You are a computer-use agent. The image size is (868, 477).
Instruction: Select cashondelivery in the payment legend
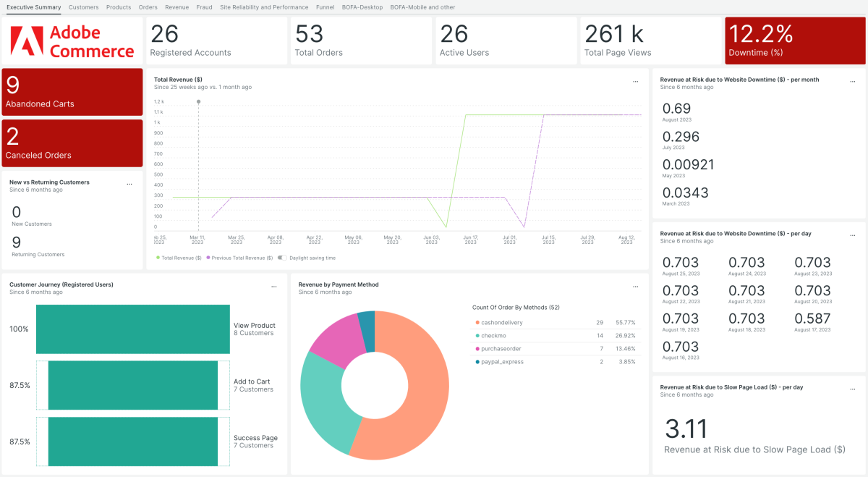point(501,323)
